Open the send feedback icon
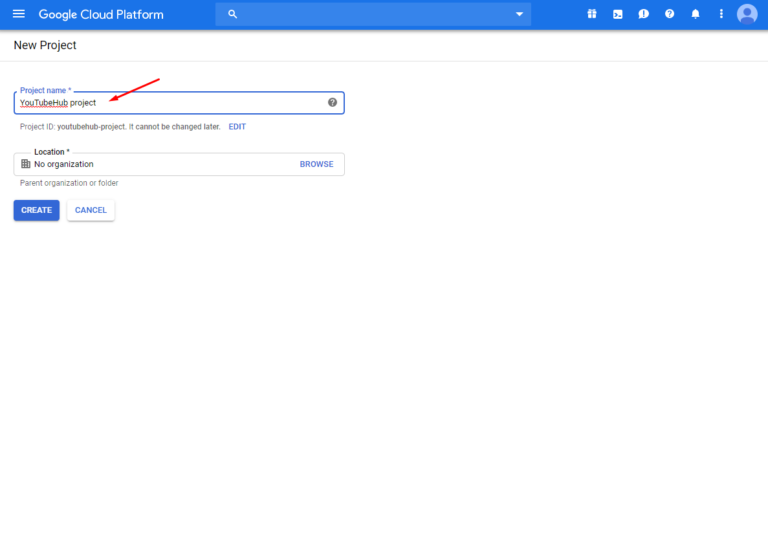 pyautogui.click(x=644, y=14)
